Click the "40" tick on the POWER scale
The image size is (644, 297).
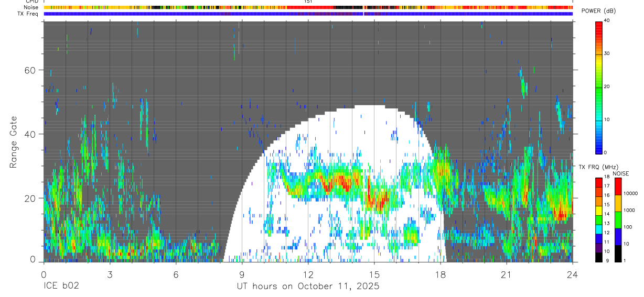[607, 21]
